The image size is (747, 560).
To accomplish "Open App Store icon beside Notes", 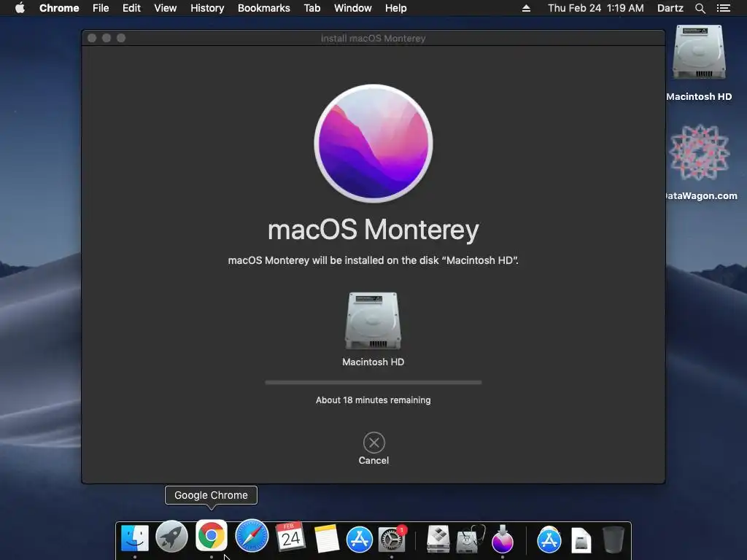I will (x=359, y=539).
